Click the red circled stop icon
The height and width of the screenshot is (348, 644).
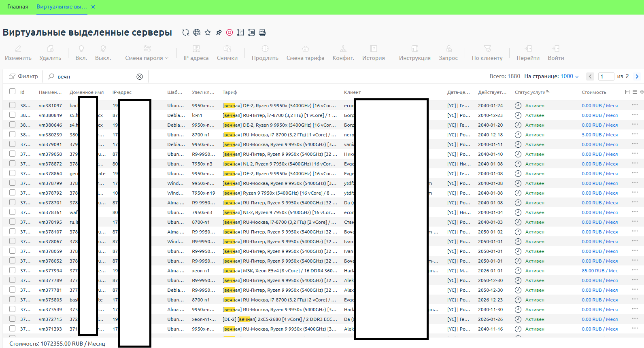pos(230,32)
